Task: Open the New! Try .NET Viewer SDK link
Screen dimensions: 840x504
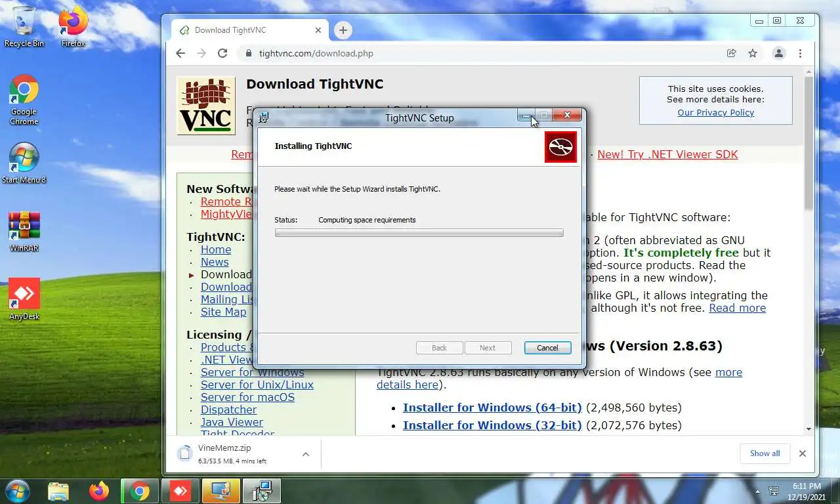Action: (667, 154)
